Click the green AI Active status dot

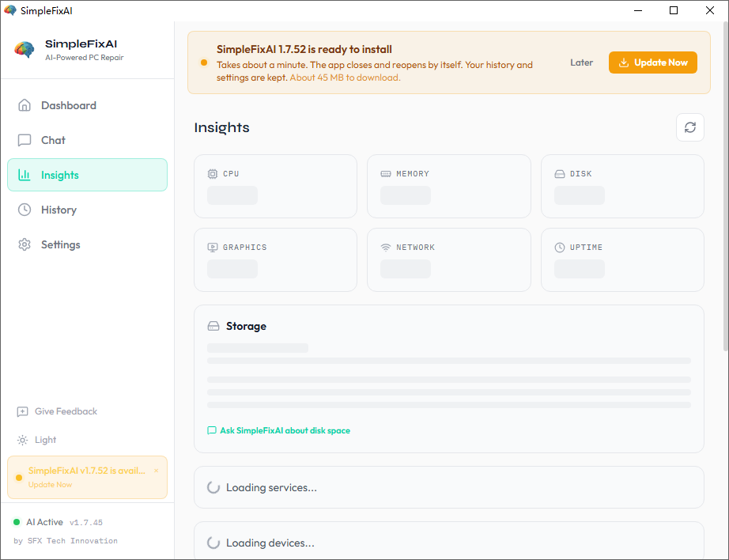point(17,522)
